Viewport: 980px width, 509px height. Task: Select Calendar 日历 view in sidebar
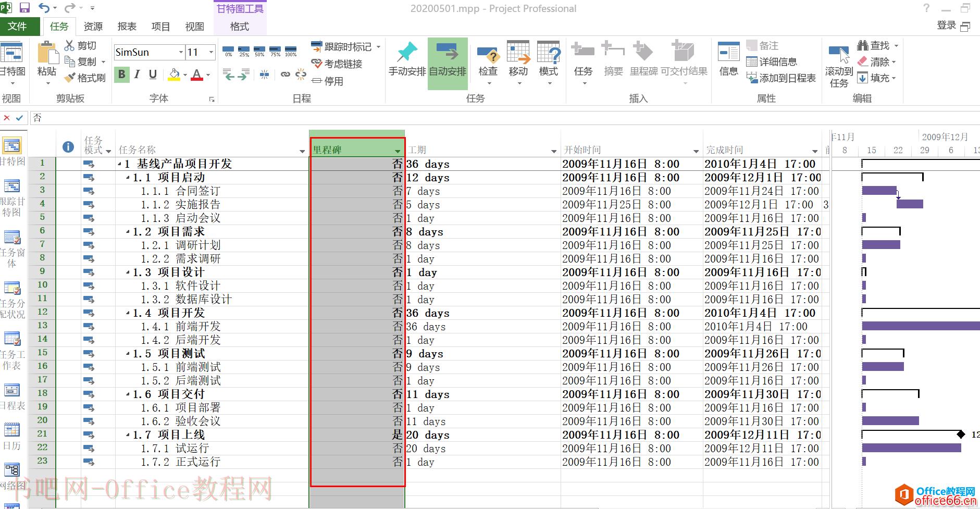click(12, 436)
